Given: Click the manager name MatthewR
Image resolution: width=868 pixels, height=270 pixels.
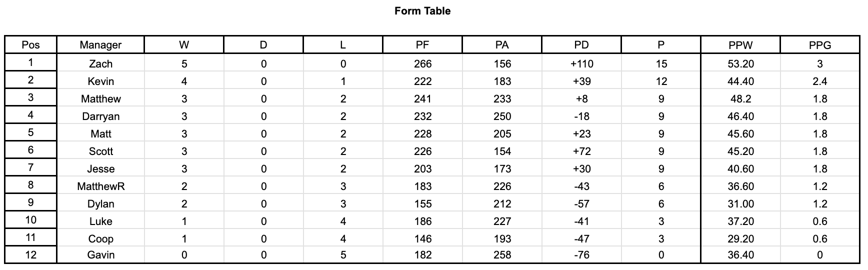Looking at the screenshot, I should [x=100, y=186].
